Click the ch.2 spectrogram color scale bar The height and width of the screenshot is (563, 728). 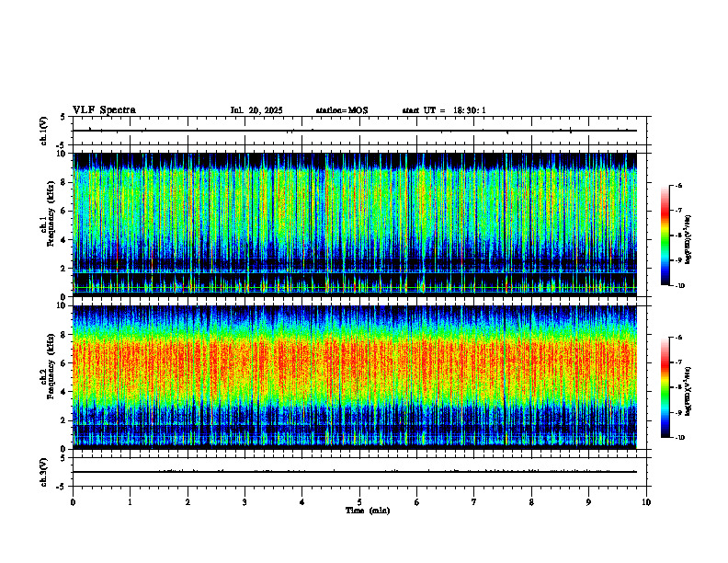[x=665, y=387]
